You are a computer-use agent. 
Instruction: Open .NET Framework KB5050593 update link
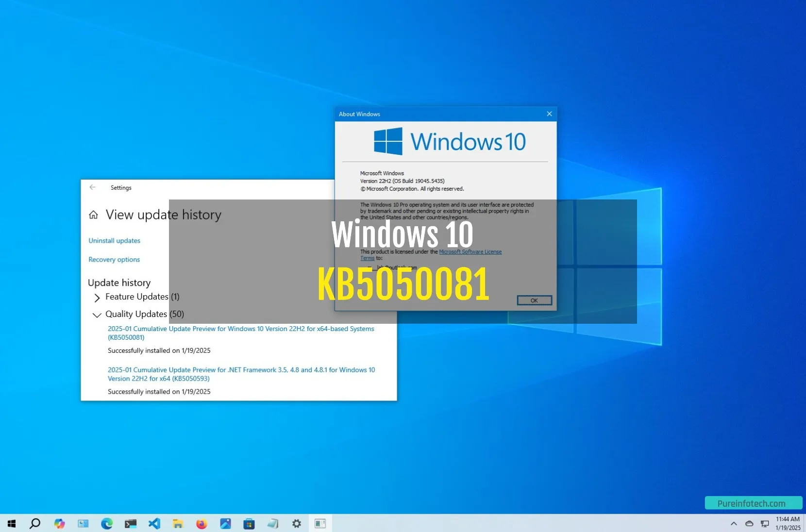tap(241, 374)
